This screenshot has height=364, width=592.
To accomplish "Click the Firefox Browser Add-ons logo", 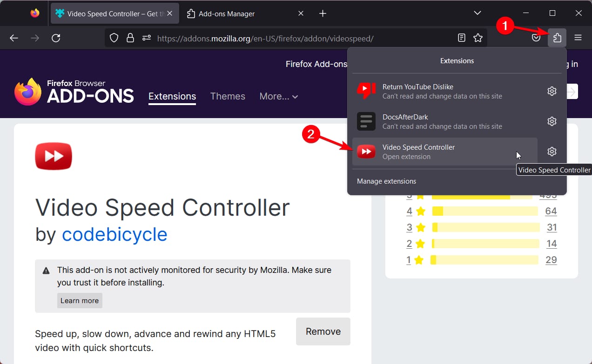I will (74, 92).
